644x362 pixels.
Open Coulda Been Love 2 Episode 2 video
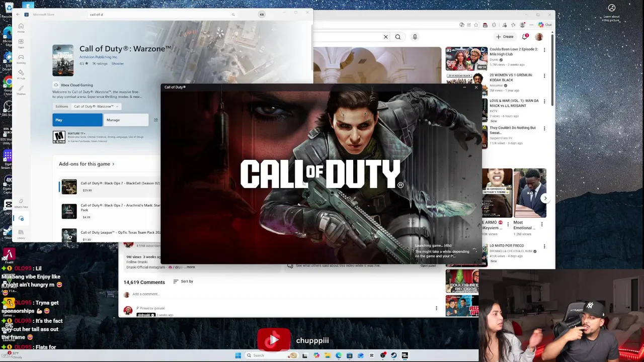click(x=514, y=52)
